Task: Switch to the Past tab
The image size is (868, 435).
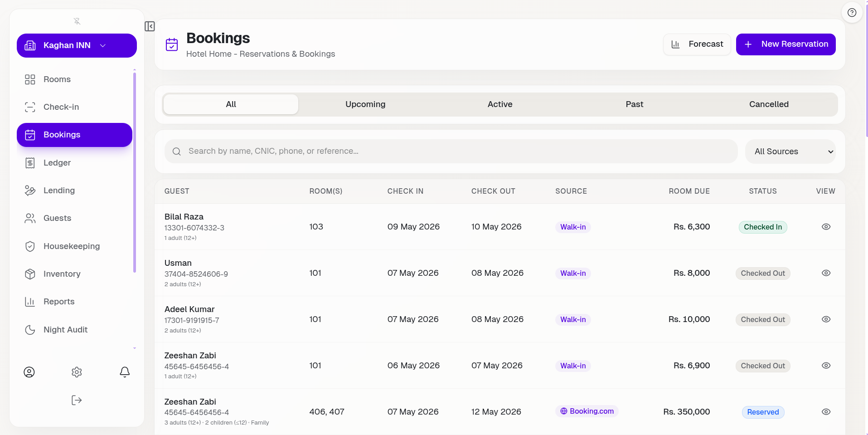Action: (x=635, y=104)
